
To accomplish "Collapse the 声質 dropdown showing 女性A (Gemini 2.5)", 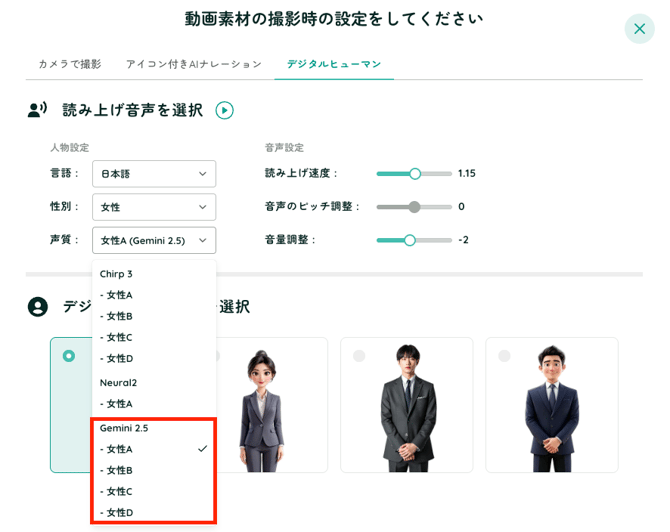I will tap(154, 240).
